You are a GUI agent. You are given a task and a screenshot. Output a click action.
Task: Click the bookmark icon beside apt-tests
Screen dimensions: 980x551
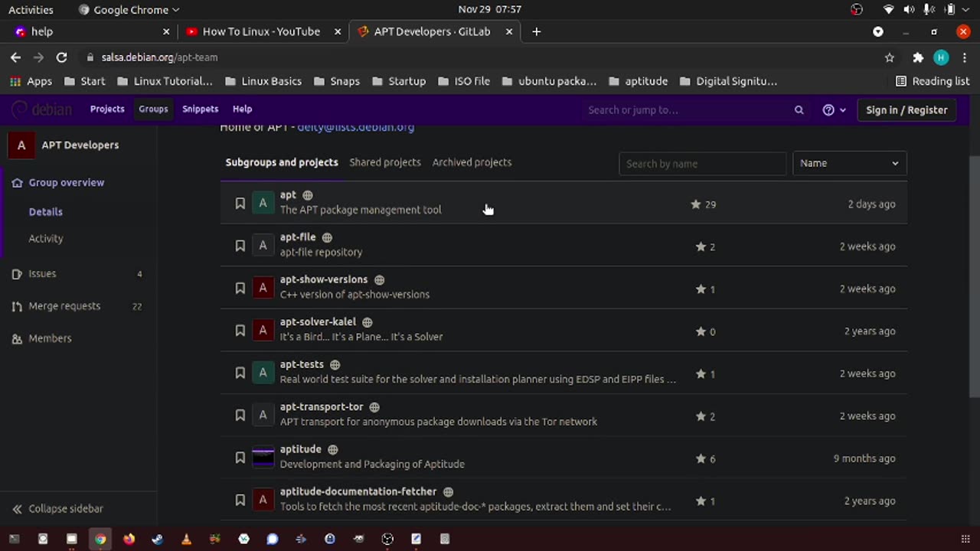pyautogui.click(x=240, y=373)
